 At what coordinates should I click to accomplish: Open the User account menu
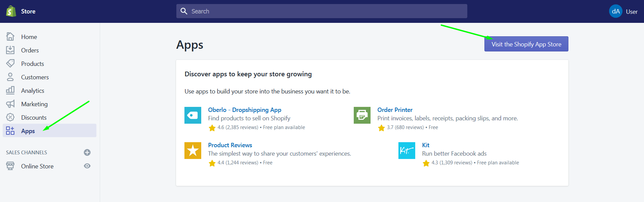point(631,12)
